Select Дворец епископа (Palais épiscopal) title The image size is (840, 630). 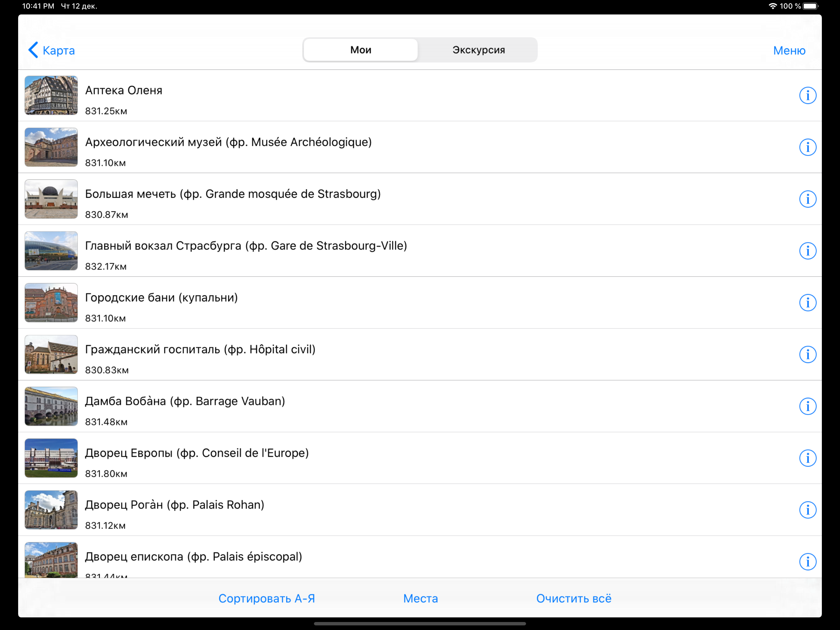pos(193,557)
